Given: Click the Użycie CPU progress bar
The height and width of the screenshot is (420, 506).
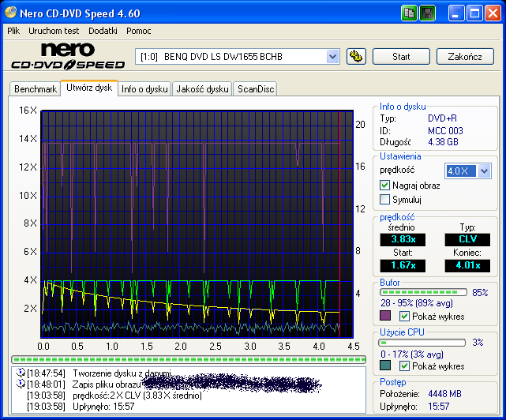Looking at the screenshot, I should point(422,342).
